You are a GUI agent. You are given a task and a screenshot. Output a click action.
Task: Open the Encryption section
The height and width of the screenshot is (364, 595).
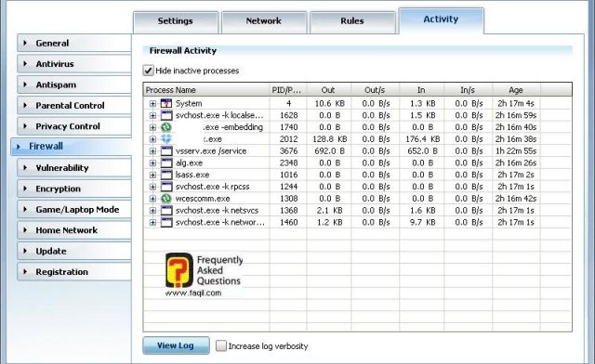coord(74,188)
